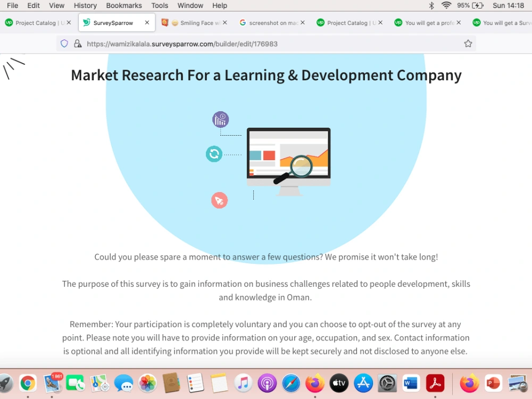Close the Smiling Face tab
Screen dimensions: 532x399
click(225, 22)
